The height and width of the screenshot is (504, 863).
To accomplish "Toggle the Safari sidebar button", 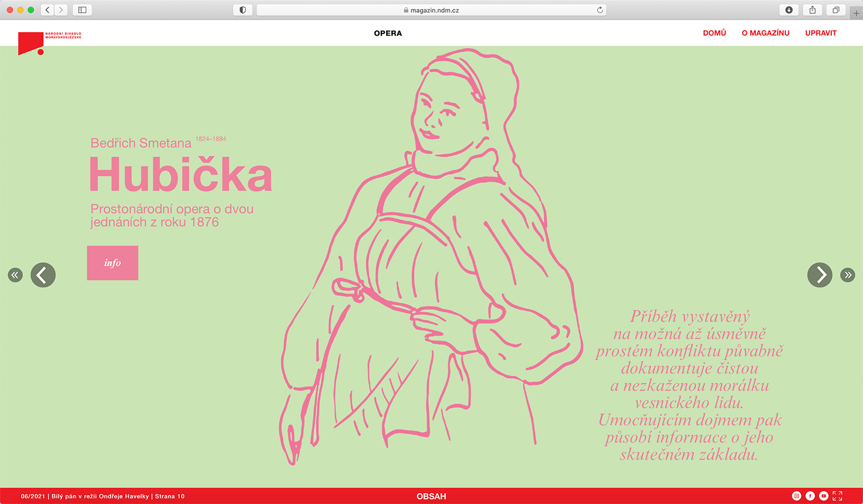I will [x=82, y=10].
